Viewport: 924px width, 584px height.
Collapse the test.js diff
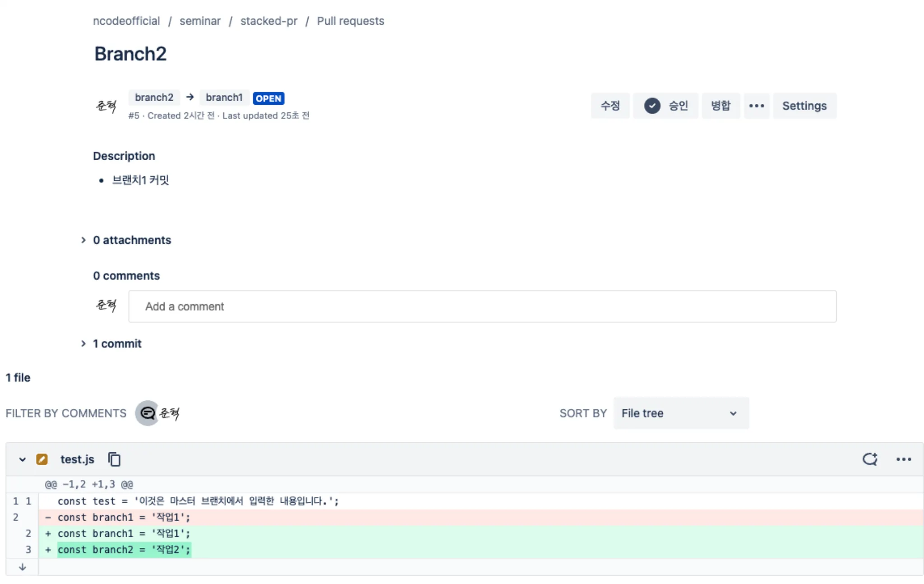point(22,459)
